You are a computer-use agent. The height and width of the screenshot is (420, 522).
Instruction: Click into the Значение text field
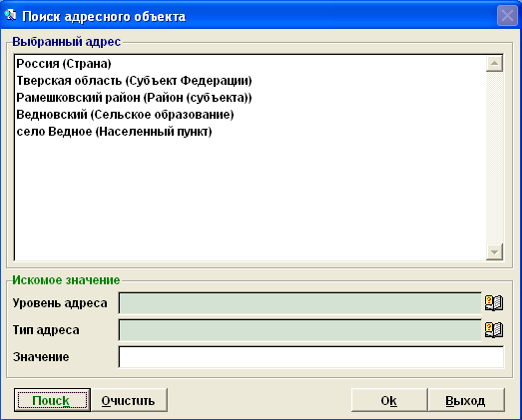click(311, 357)
